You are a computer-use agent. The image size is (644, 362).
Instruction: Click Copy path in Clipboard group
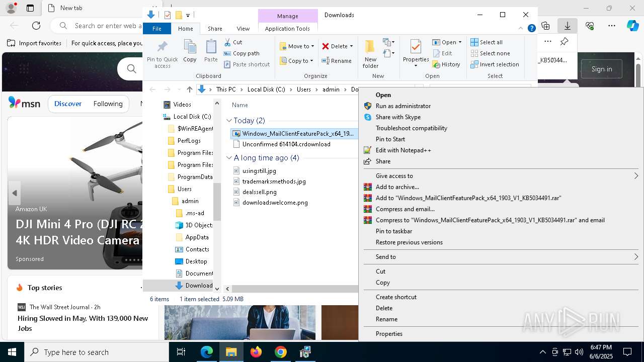pyautogui.click(x=242, y=53)
